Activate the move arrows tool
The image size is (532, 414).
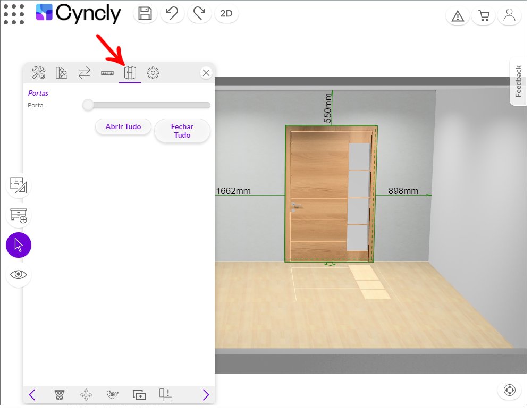[86, 395]
